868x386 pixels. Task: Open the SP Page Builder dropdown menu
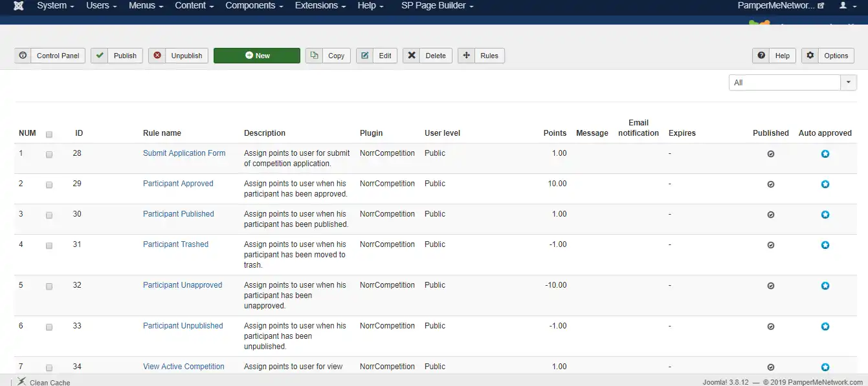click(437, 6)
